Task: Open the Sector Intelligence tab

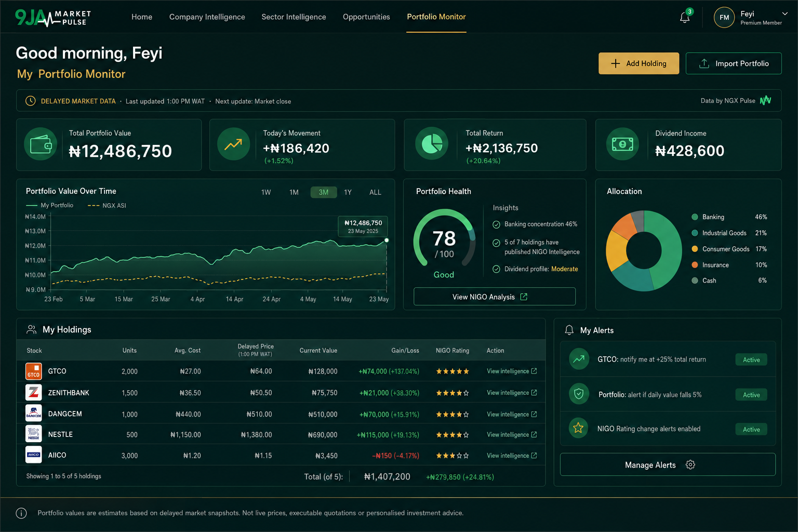Action: [294, 17]
